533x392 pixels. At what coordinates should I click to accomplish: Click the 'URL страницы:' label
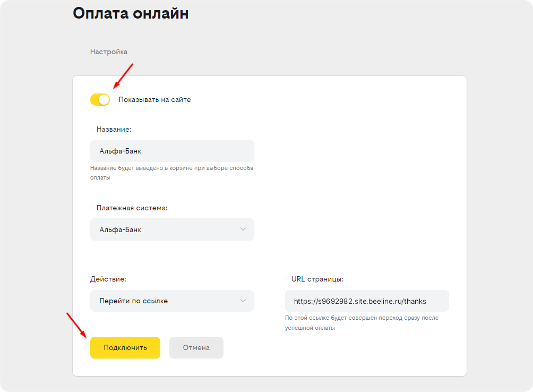pyautogui.click(x=317, y=279)
